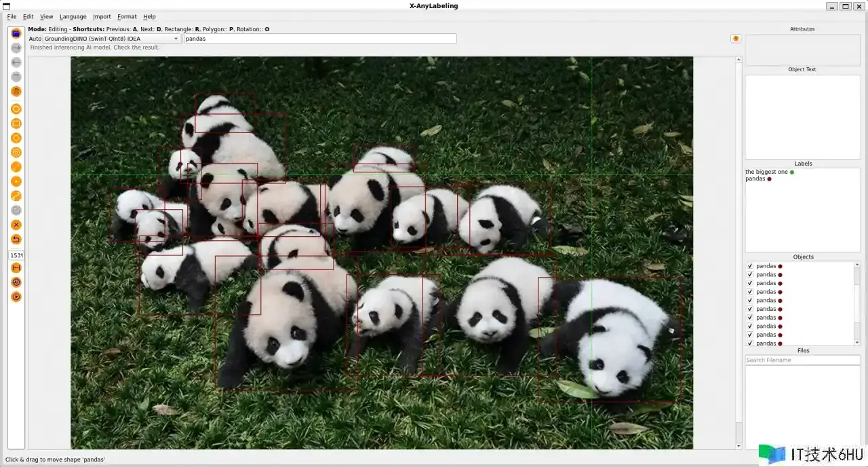This screenshot has height=467, width=868.
Task: Click the Search Filename field
Action: click(x=802, y=360)
